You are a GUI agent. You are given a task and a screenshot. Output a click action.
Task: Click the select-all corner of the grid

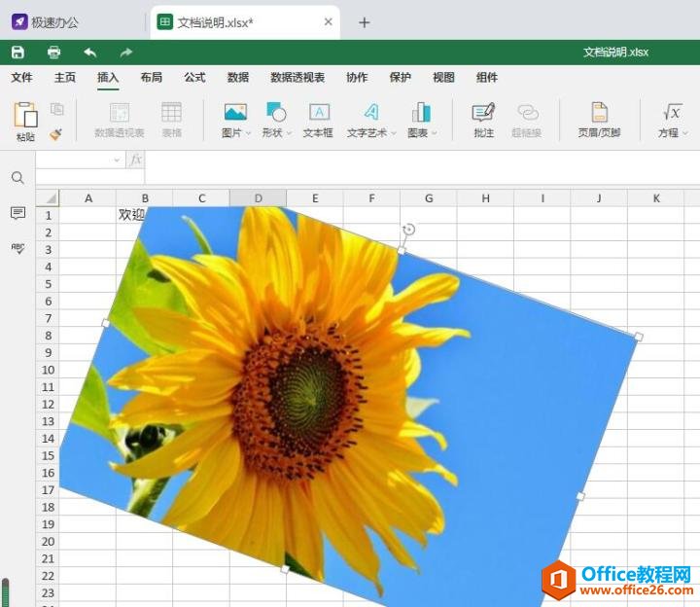tap(48, 197)
